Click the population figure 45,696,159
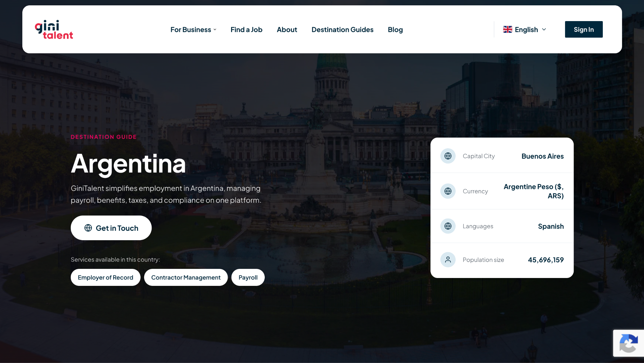 [546, 260]
